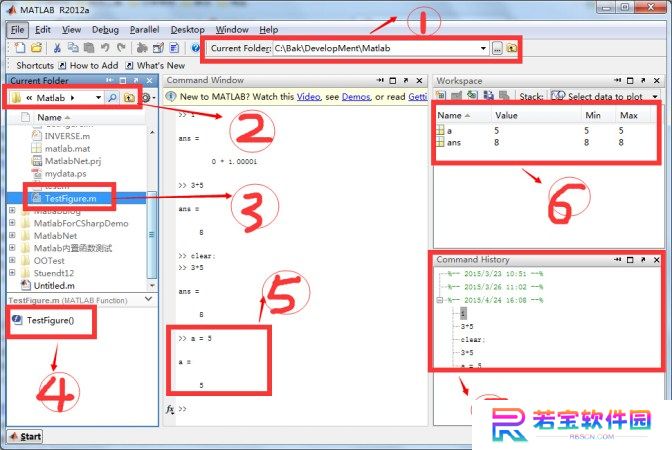Open the Profiler toolbar icon
Viewport: 672px width, 450px height.
pyautogui.click(x=174, y=48)
